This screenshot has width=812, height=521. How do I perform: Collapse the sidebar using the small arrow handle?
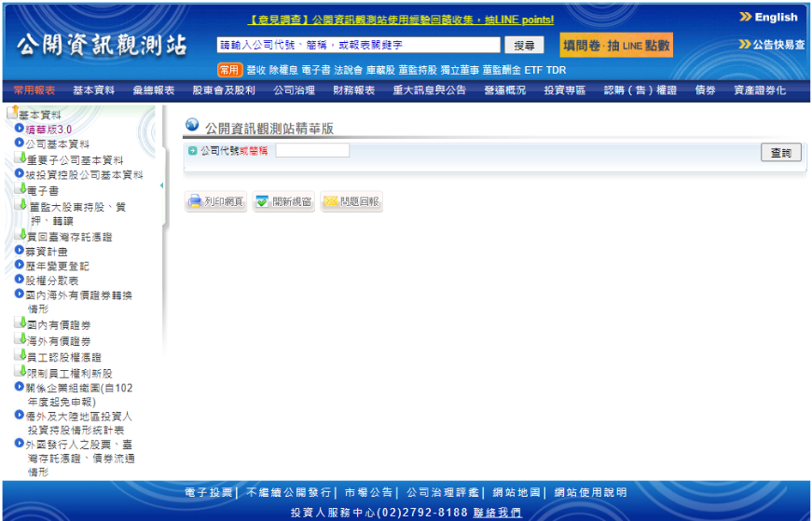point(161,185)
